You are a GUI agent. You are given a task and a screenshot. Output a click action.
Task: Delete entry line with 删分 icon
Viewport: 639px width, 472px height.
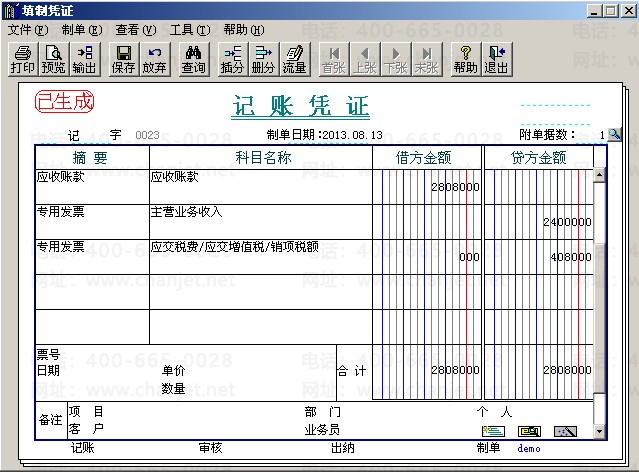coord(263,59)
